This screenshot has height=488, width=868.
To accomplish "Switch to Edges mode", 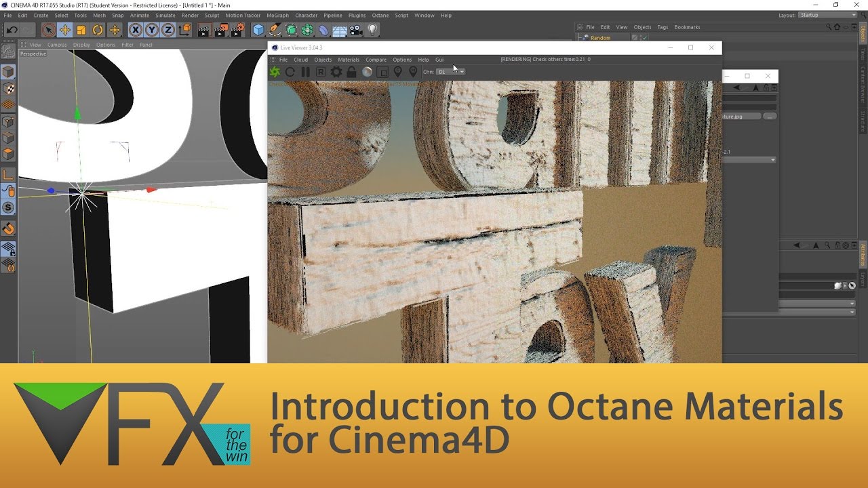I will [8, 138].
